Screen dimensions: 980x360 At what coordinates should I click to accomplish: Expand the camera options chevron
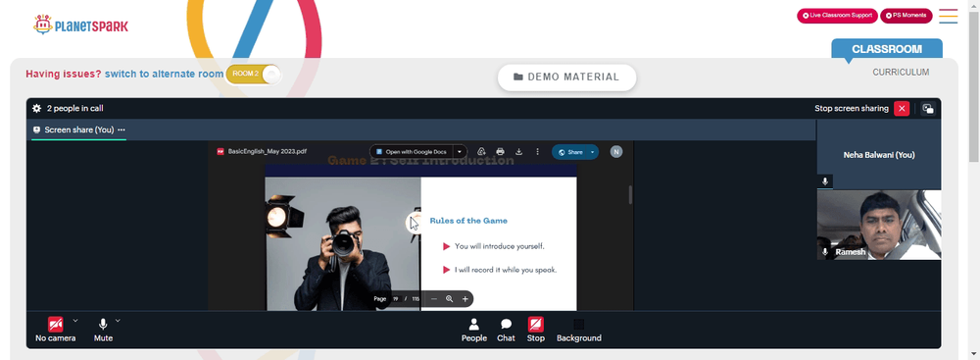coord(75,321)
